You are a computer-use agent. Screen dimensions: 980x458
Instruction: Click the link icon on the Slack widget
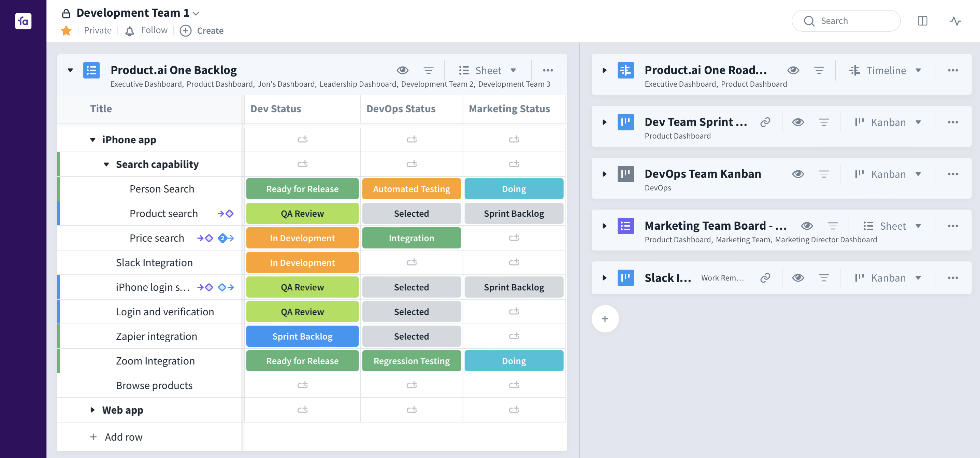point(765,278)
